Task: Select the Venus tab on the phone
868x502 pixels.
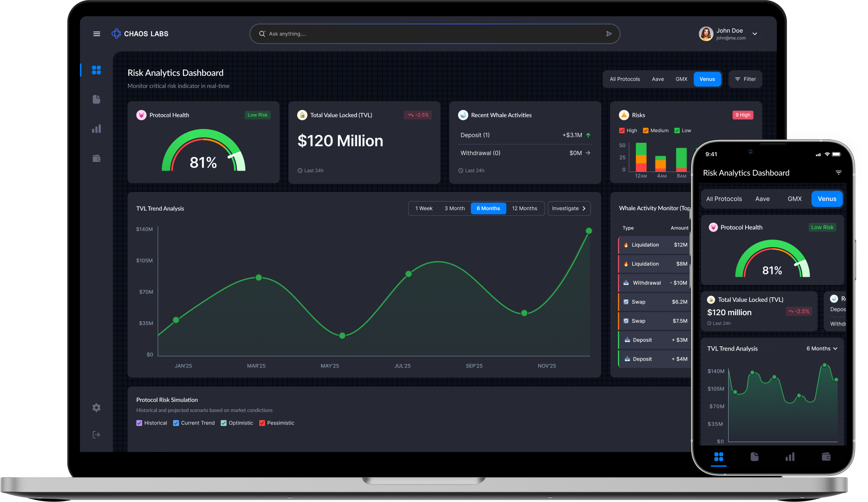Action: point(827,199)
